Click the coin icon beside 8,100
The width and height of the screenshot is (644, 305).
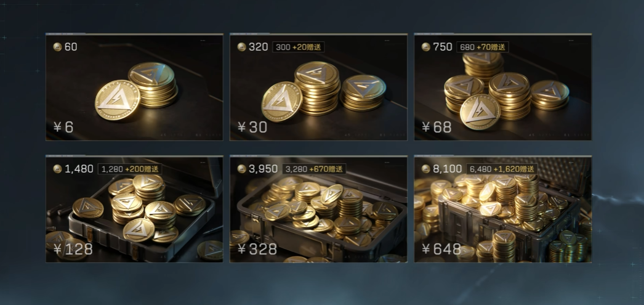click(426, 169)
